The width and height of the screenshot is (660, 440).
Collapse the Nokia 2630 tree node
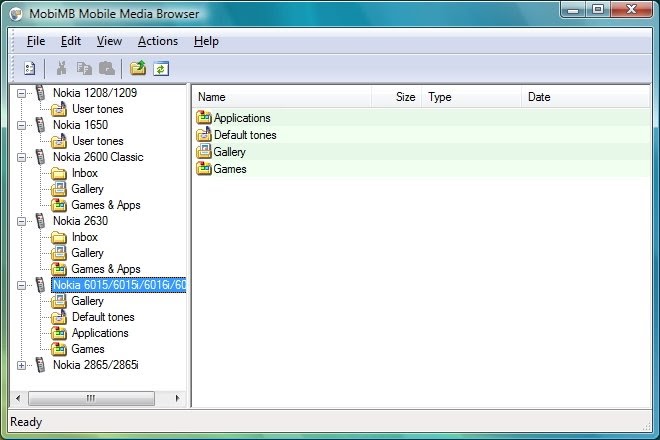coord(21,221)
